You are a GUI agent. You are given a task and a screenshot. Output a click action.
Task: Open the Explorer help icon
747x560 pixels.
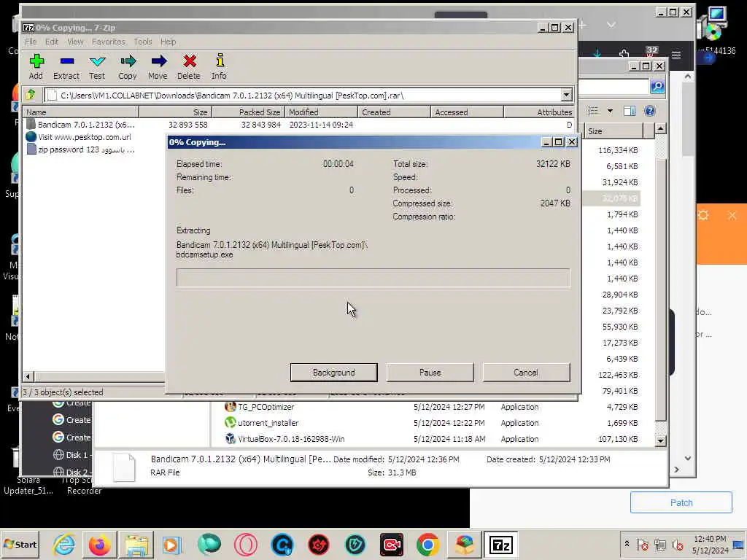click(x=649, y=111)
